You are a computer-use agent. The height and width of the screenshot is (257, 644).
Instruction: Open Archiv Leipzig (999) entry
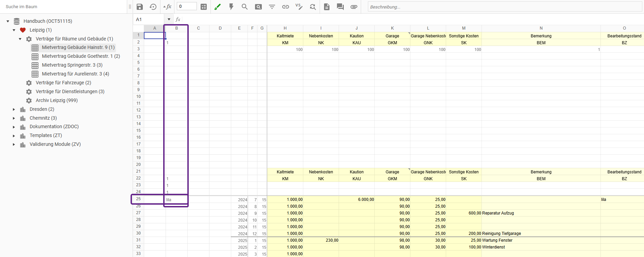(56, 100)
